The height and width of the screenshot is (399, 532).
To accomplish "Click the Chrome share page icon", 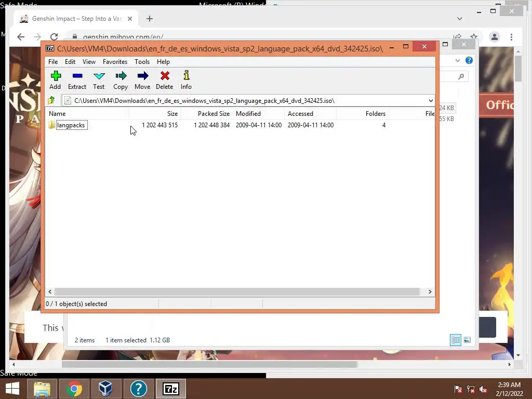I will 457,37.
